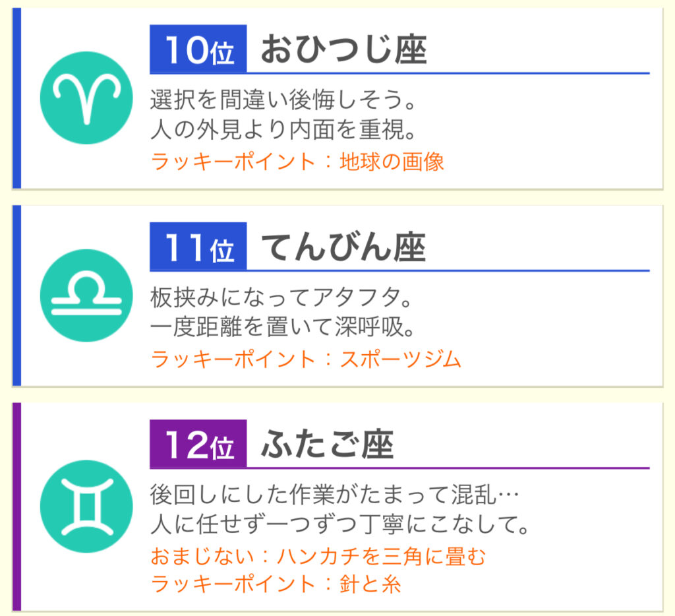Click the おまじない ハンカチを三角に畳む line

click(x=318, y=556)
